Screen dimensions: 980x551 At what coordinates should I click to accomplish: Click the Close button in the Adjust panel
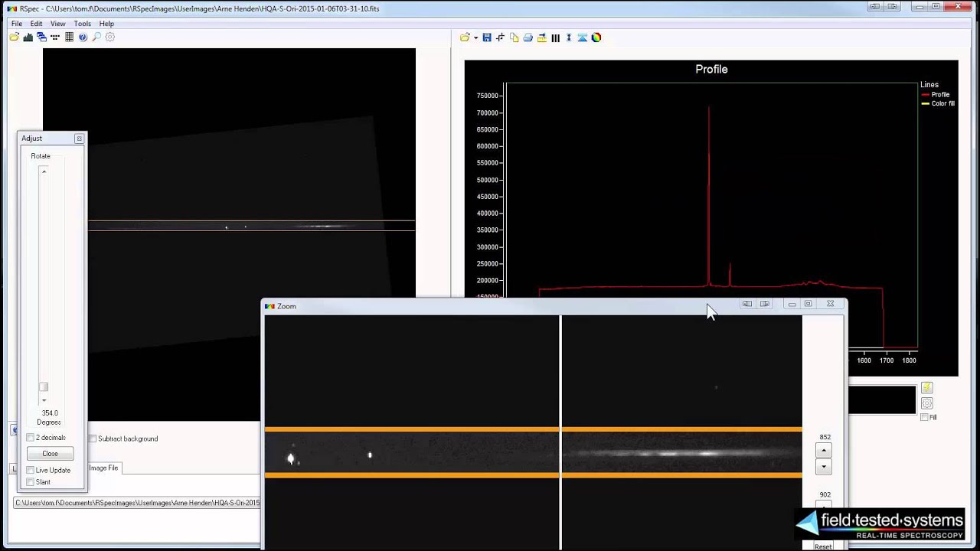[x=50, y=454]
